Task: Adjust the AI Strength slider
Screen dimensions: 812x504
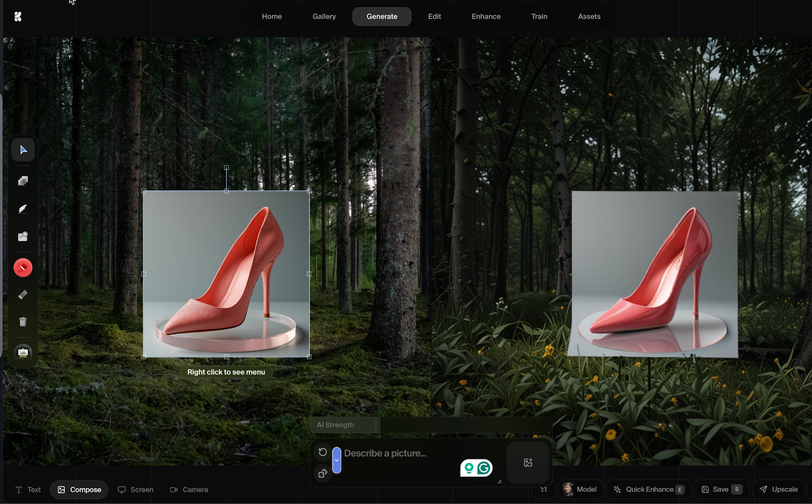Action: pyautogui.click(x=431, y=425)
